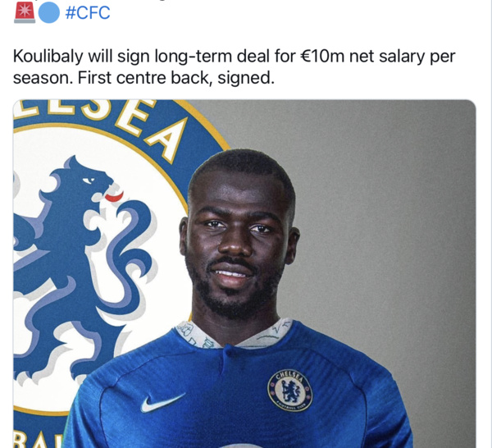Click the word "Koulibaly" in the tweet
The height and width of the screenshot is (448, 492).
coord(48,57)
